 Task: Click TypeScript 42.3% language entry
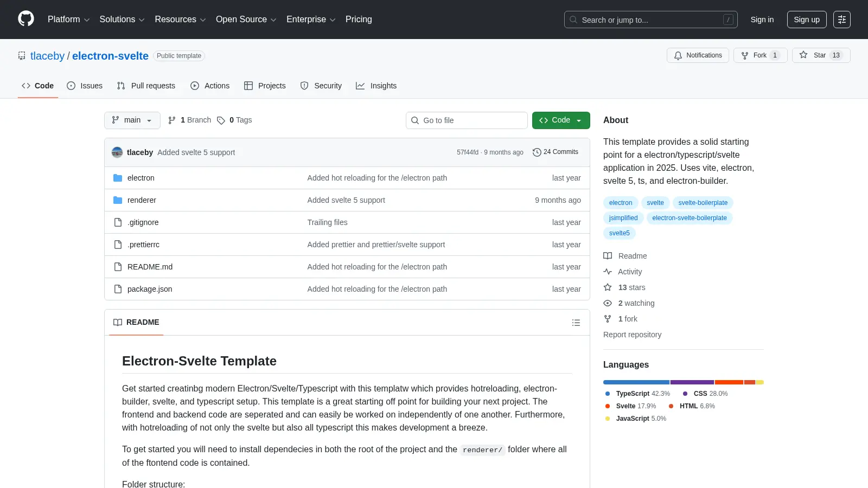[x=638, y=394]
